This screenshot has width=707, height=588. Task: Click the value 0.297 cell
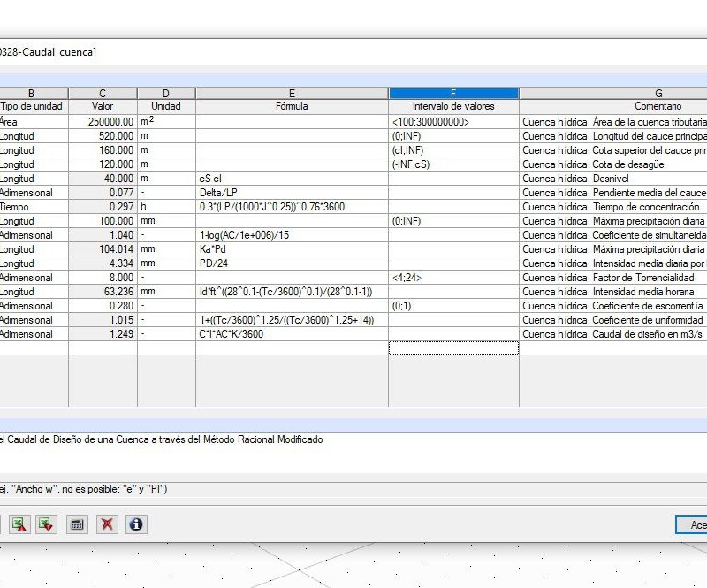(x=103, y=207)
